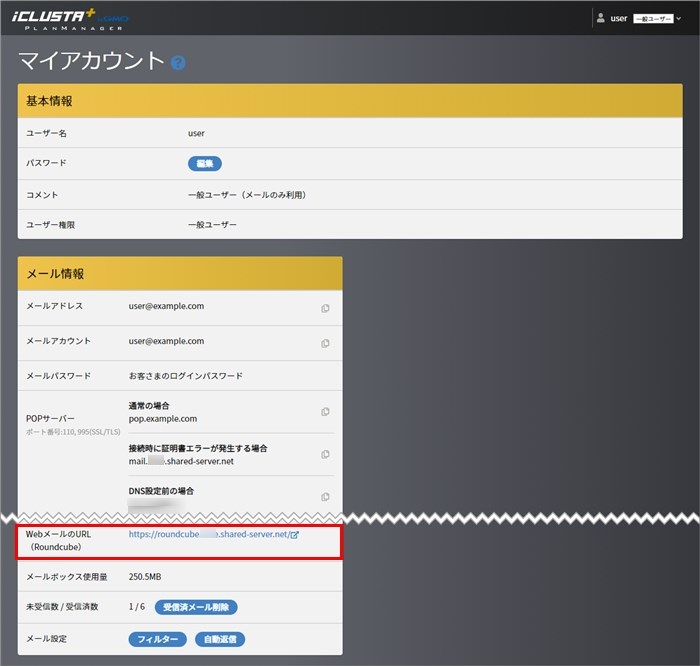The width and height of the screenshot is (700, 666).
Task: Open the 自動返信 mail setting
Action: (220, 639)
